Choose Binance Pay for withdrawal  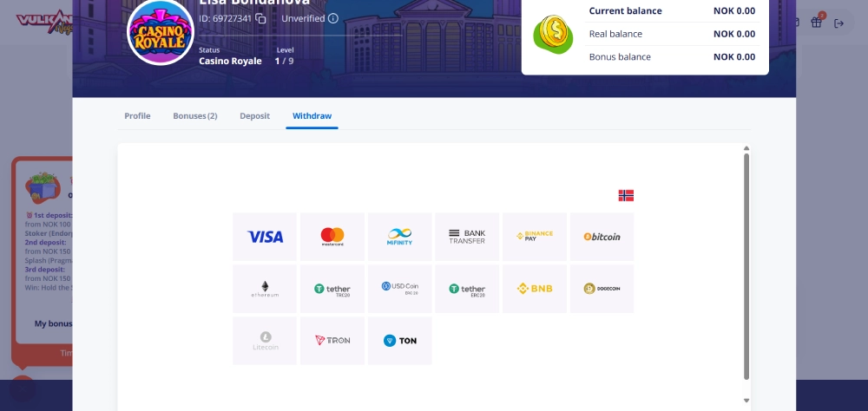pyautogui.click(x=535, y=237)
